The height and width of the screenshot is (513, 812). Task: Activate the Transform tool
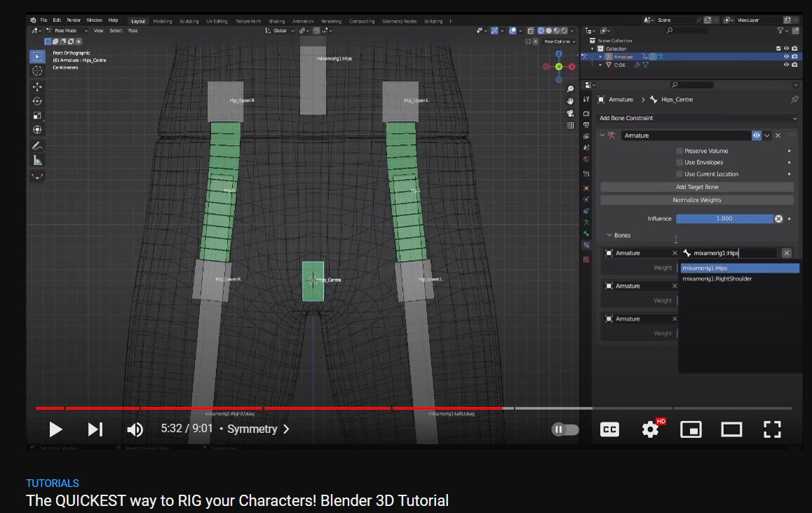pyautogui.click(x=37, y=130)
